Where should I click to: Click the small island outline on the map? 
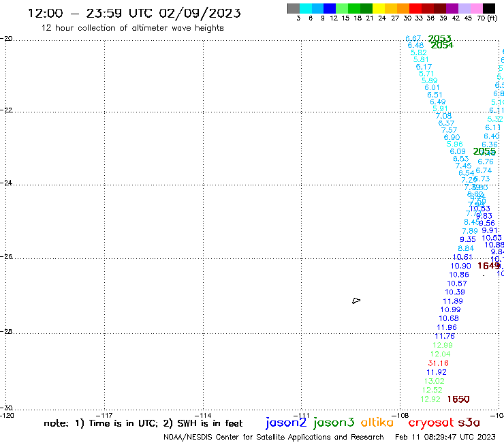click(x=356, y=301)
